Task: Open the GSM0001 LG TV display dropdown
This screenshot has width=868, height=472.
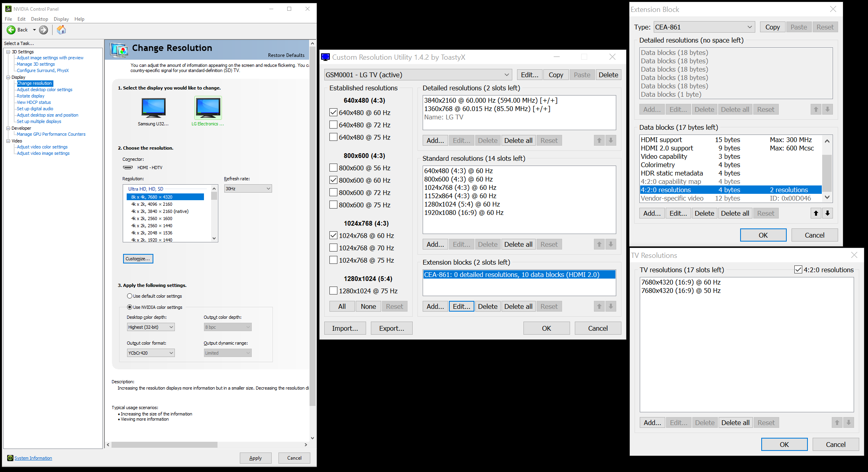Action: (417, 75)
